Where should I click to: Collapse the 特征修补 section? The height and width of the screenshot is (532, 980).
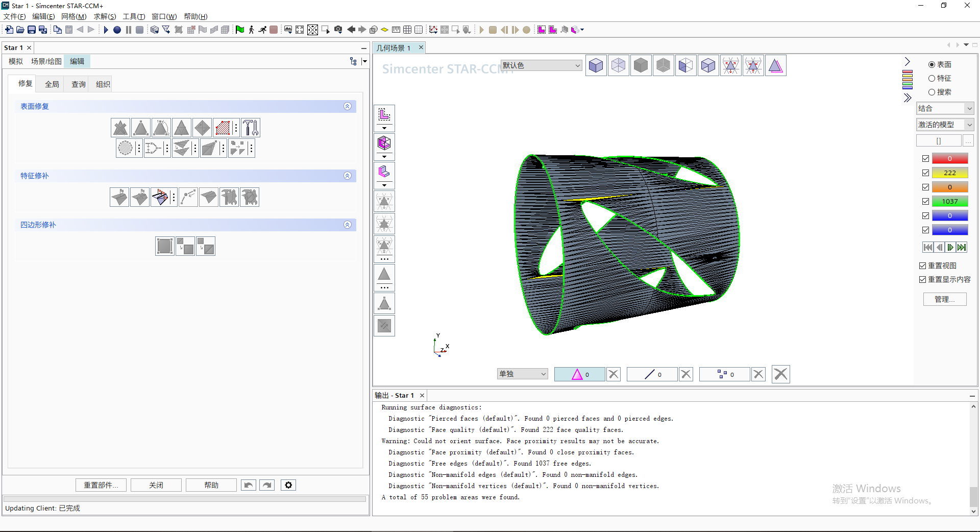click(348, 176)
